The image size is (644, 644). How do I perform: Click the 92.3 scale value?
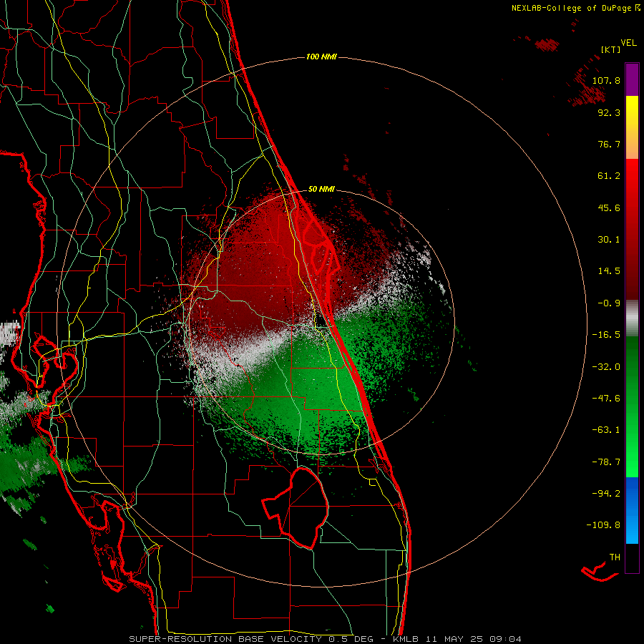pos(609,112)
